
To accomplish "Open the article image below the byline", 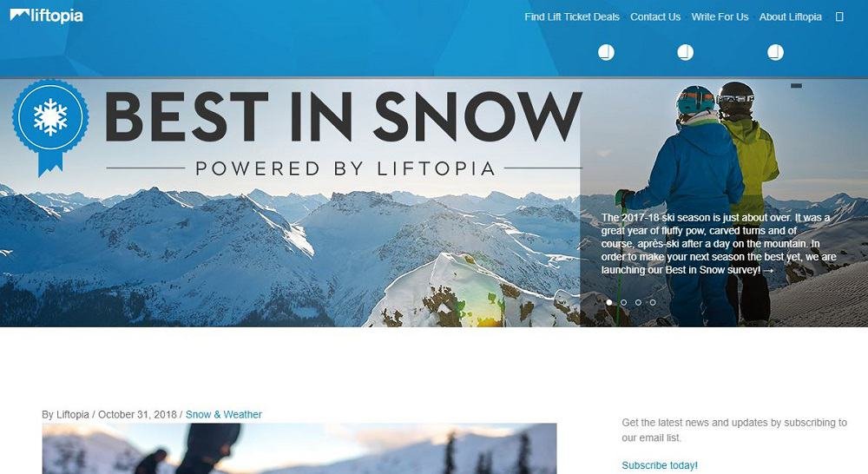I will pyautogui.click(x=299, y=449).
